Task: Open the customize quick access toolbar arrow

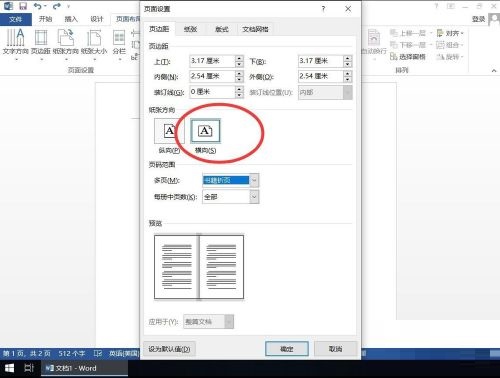Action: [68, 6]
